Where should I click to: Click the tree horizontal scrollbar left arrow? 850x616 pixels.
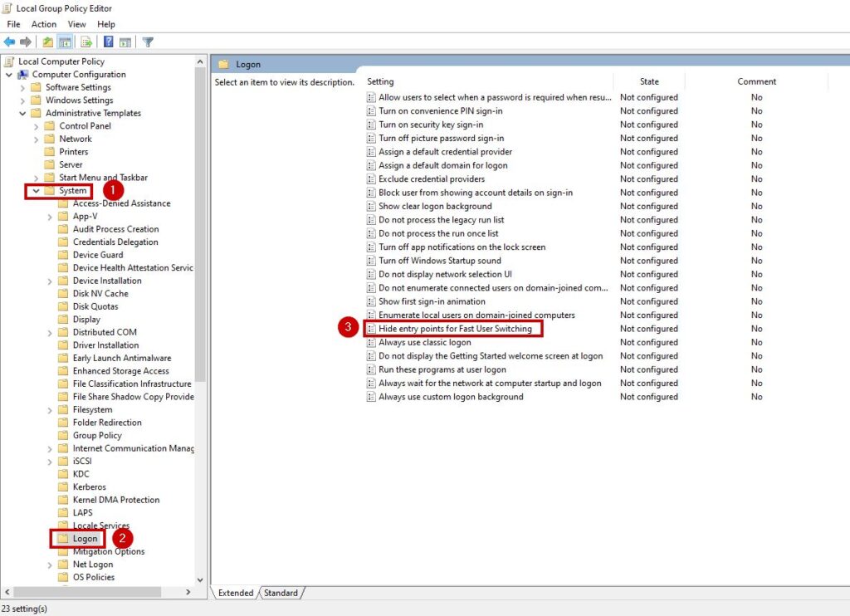7,592
